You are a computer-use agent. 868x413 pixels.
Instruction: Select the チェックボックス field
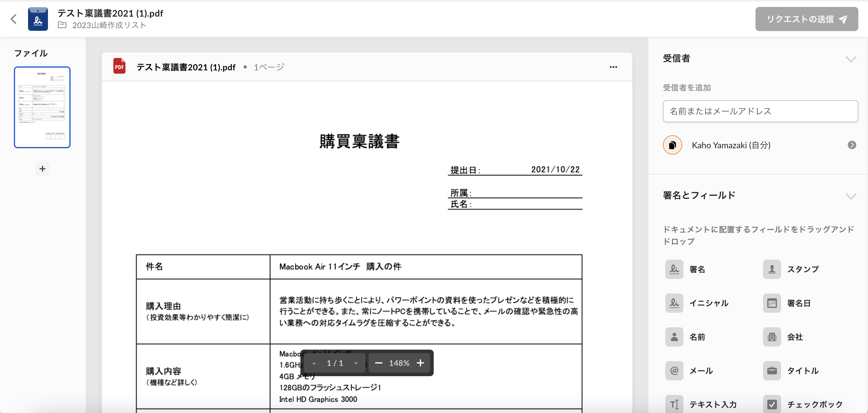coord(803,404)
